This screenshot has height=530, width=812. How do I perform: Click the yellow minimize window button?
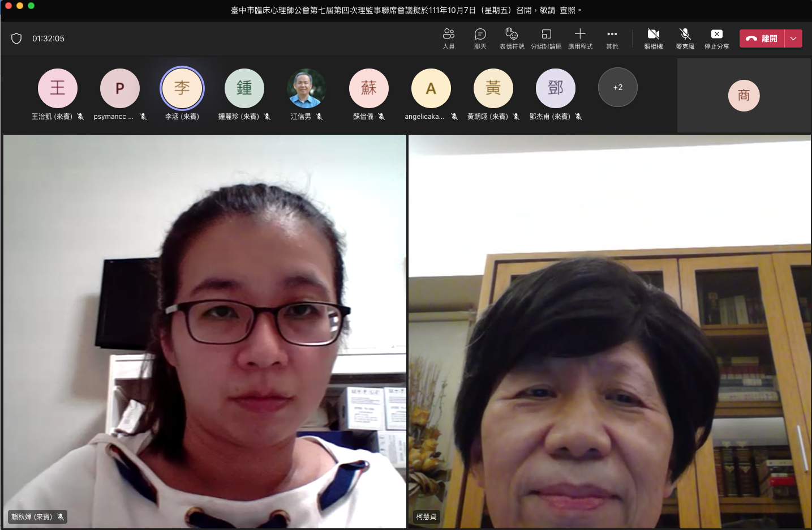[20, 6]
